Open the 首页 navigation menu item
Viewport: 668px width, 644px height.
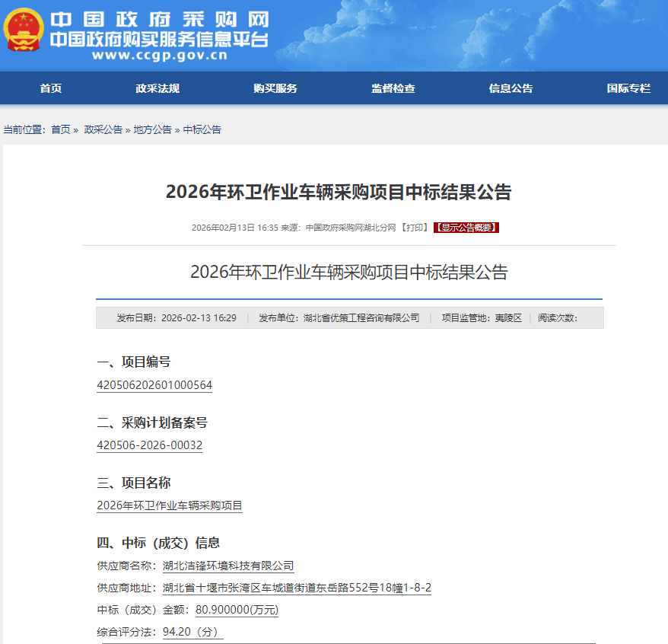point(51,88)
